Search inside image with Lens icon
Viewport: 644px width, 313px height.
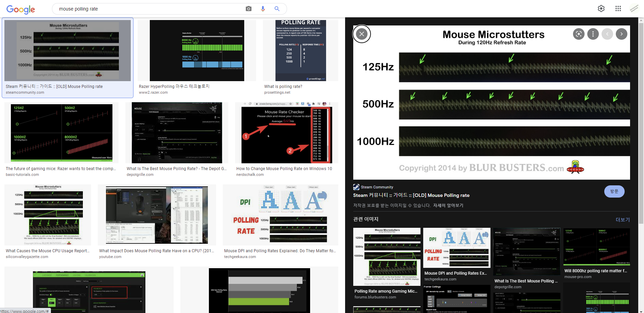pyautogui.click(x=579, y=34)
